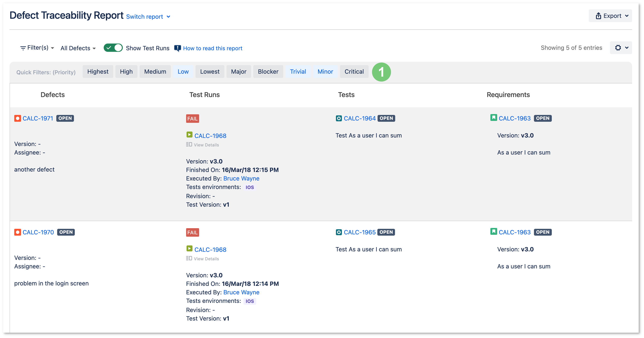
Task: Click the requirement bookmark icon by first CALC-1963
Action: (494, 117)
